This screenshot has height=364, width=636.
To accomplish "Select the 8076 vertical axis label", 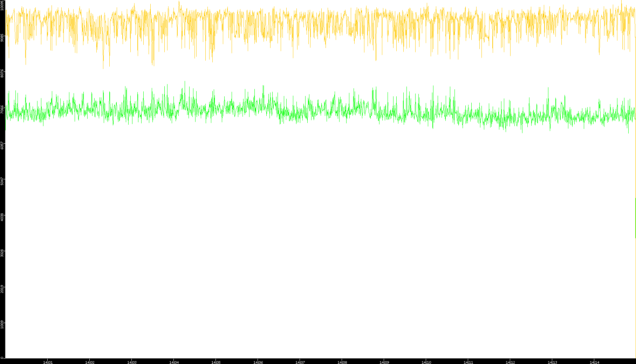I will (2, 74).
